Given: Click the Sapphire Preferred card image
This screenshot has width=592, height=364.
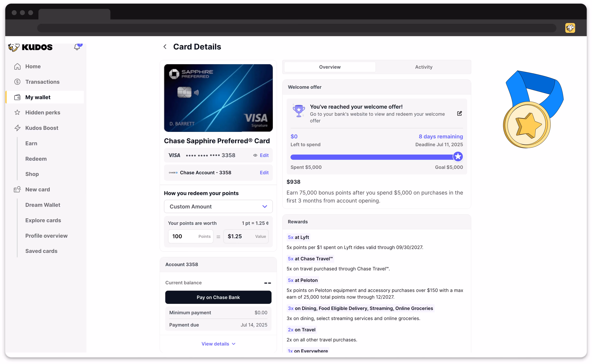Looking at the screenshot, I should pyautogui.click(x=218, y=98).
